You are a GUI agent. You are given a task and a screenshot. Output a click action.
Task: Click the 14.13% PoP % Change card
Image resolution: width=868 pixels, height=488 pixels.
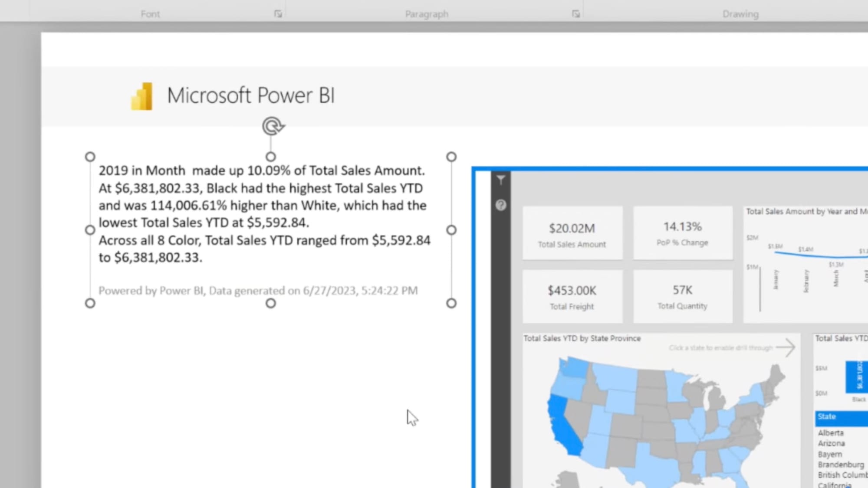coord(683,233)
